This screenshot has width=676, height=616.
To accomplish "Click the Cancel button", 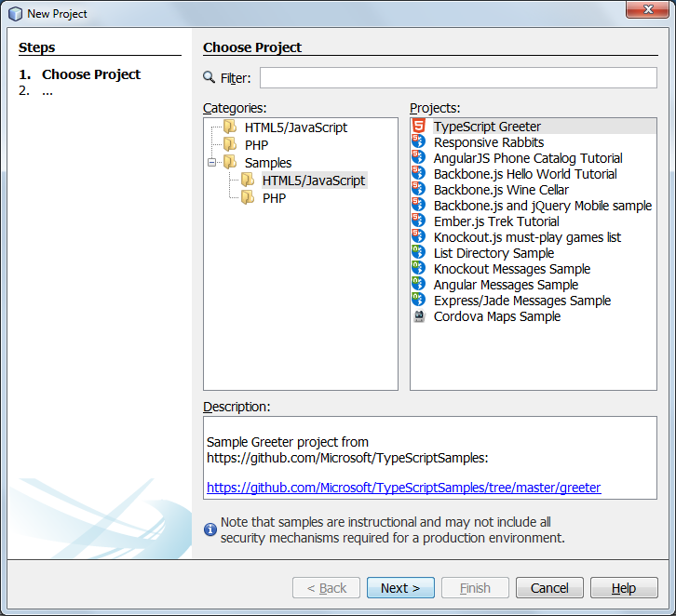I will [x=549, y=587].
